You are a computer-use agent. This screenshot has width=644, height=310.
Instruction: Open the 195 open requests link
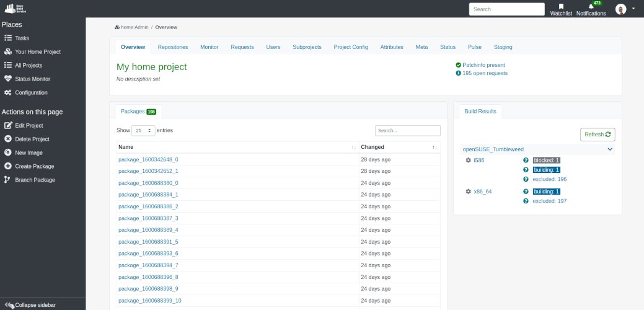coord(485,73)
